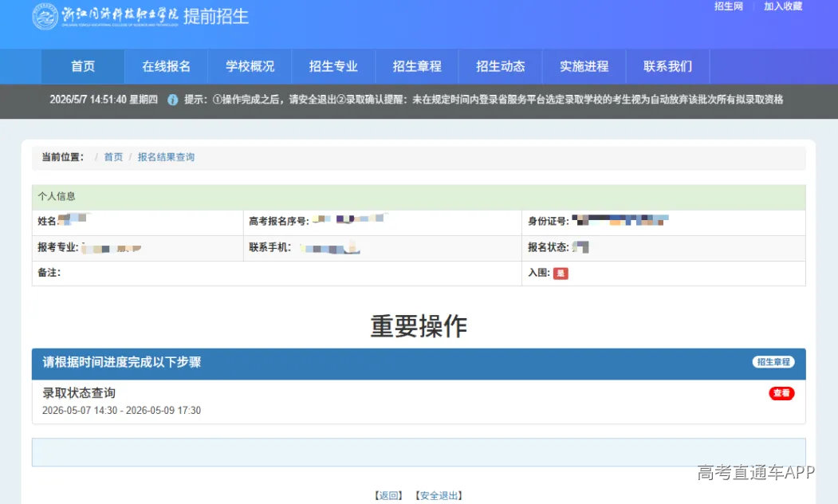The height and width of the screenshot is (504, 838).
Task: Open 联系我们 in the navigation bar
Action: 667,66
